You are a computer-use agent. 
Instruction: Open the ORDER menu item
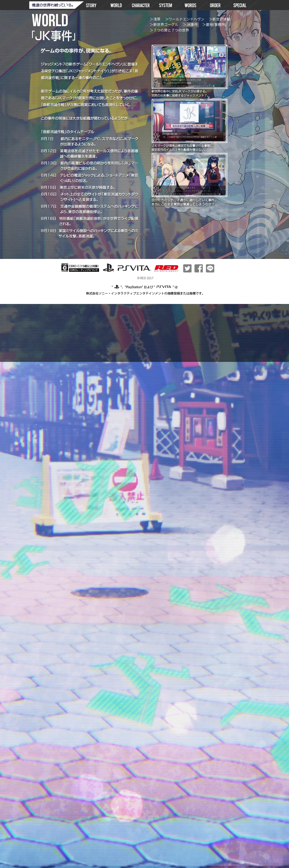[x=215, y=5]
